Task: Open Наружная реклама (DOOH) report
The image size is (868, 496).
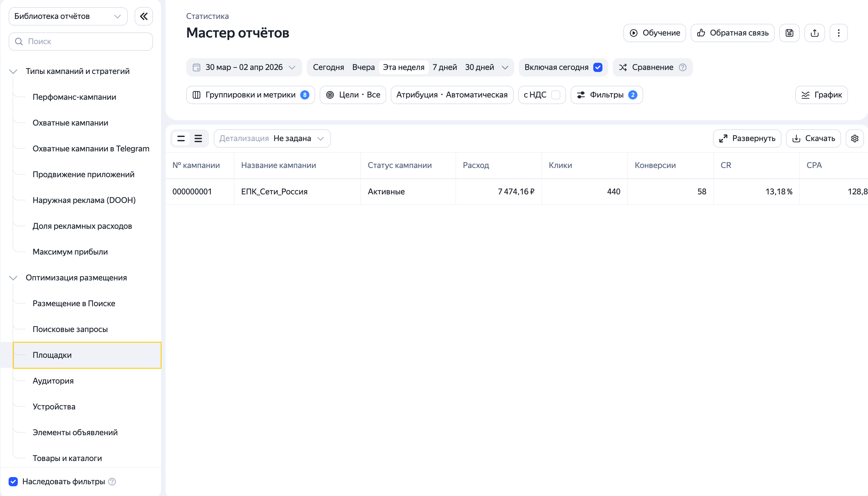Action: point(84,200)
